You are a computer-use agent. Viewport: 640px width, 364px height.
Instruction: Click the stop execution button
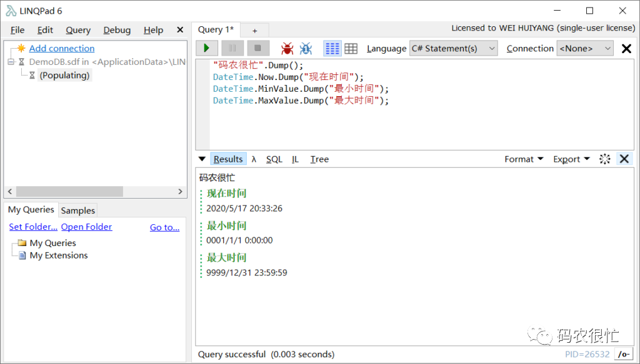(x=257, y=48)
